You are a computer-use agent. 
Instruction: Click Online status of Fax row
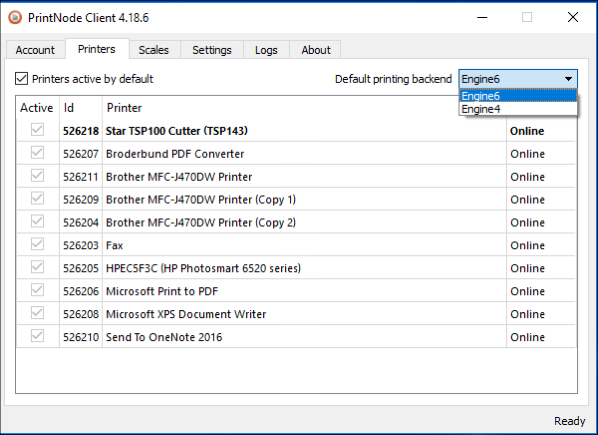pos(527,245)
